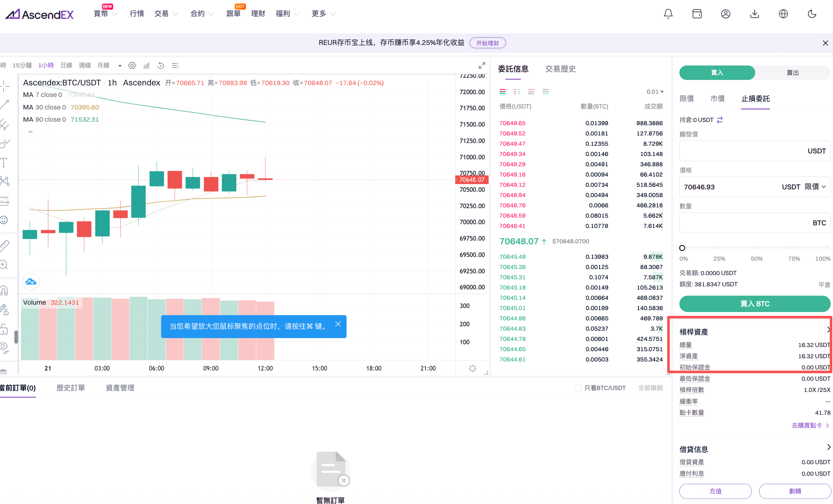Screen dimensions: 833x504
Task: Expand chart to fullscreen
Action: click(482, 65)
